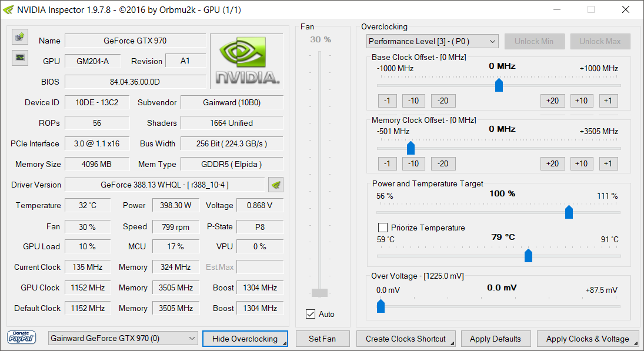Click the Unlock Min button
The image size is (644, 351).
[x=534, y=42]
